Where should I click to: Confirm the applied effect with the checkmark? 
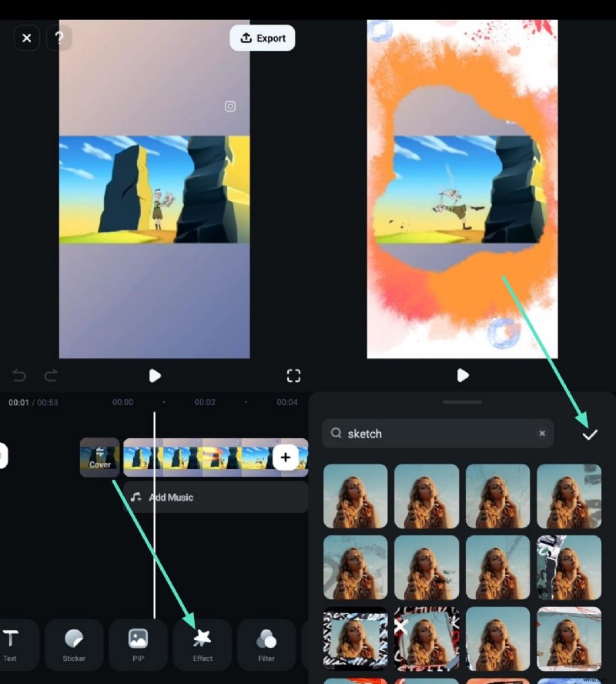[590, 434]
